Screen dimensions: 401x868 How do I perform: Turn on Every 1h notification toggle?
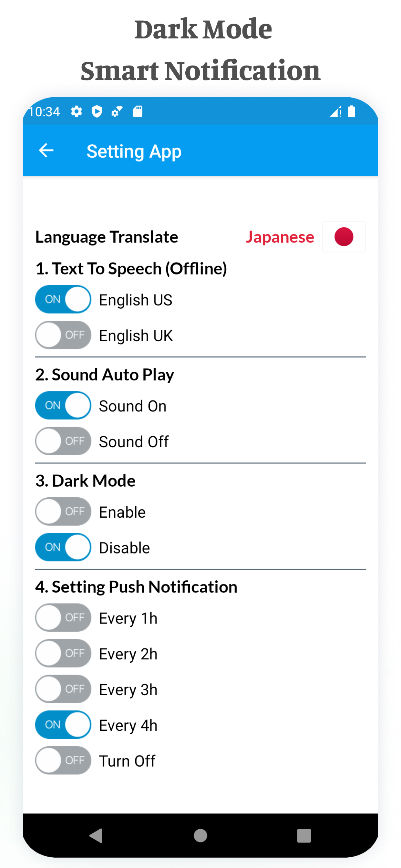[x=63, y=618]
